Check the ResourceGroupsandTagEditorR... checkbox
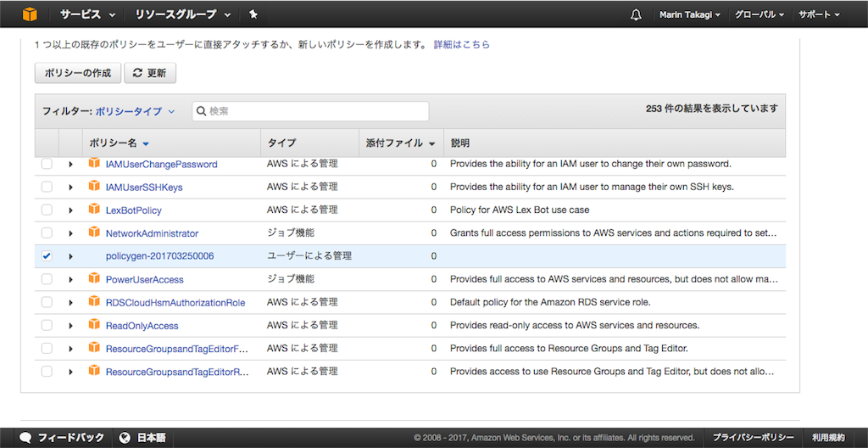Screen dimensions: 868x448 (47, 371)
